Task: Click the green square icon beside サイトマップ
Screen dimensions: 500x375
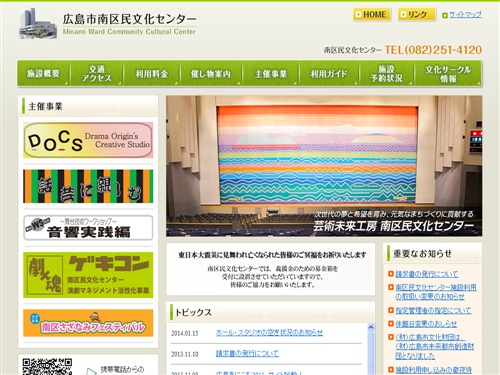Action: pyautogui.click(x=445, y=15)
